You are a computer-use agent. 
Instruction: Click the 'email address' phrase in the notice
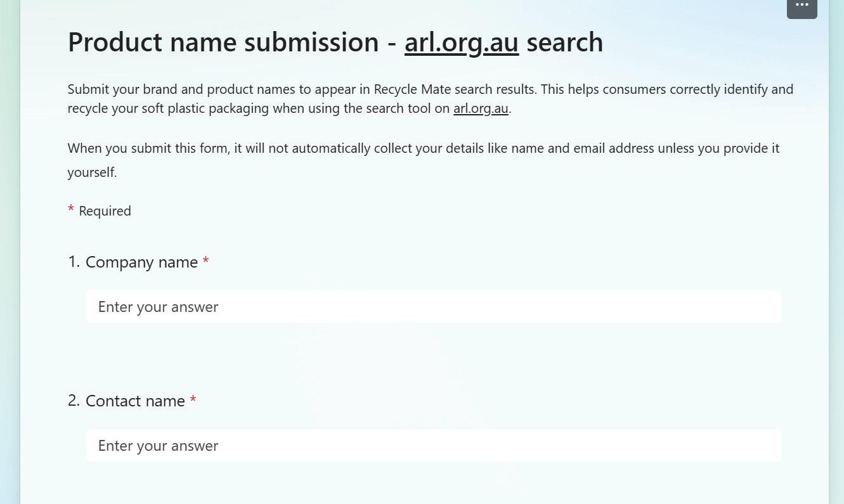point(614,148)
